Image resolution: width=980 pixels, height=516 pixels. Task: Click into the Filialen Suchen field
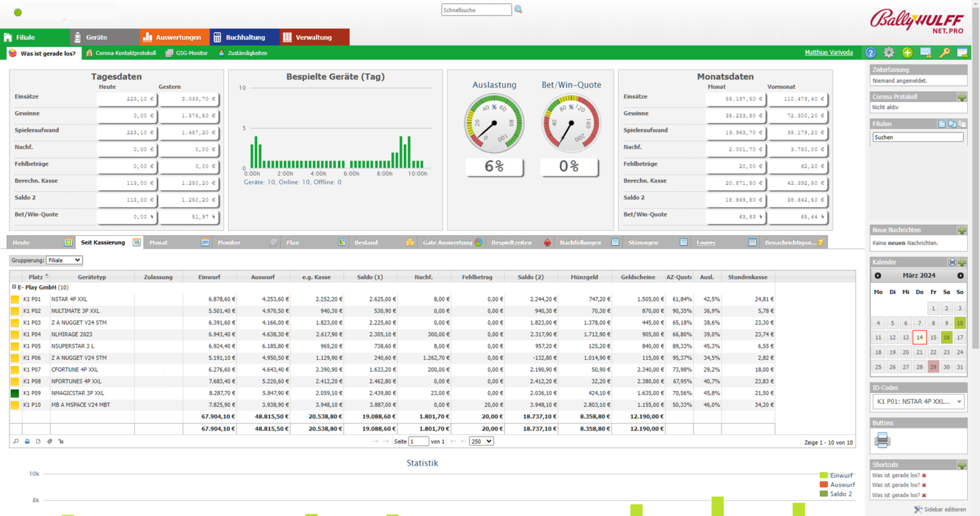pyautogui.click(x=917, y=137)
